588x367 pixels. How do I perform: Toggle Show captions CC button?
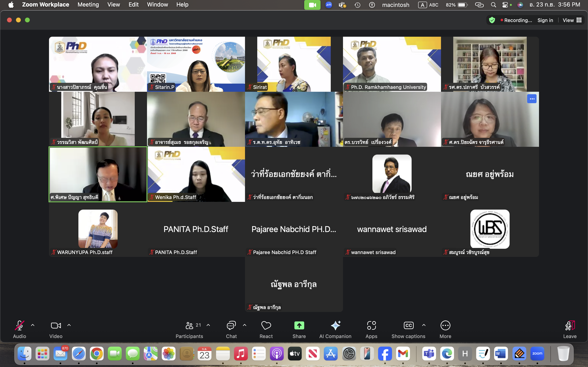(409, 325)
